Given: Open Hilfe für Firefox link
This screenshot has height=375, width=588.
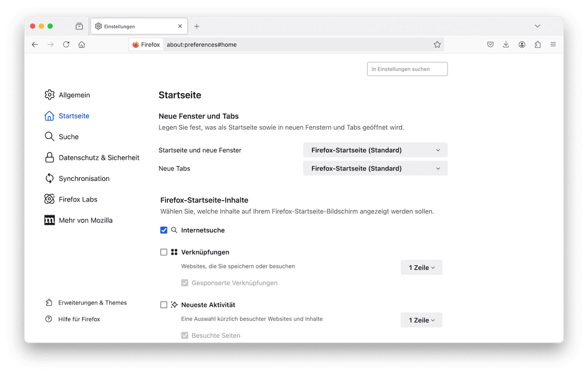Looking at the screenshot, I should pos(79,319).
